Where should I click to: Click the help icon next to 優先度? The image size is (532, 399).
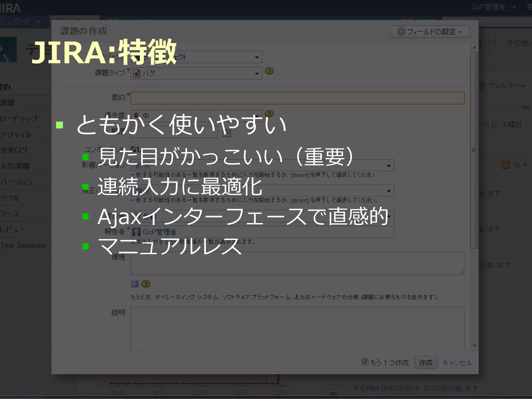pos(269,114)
